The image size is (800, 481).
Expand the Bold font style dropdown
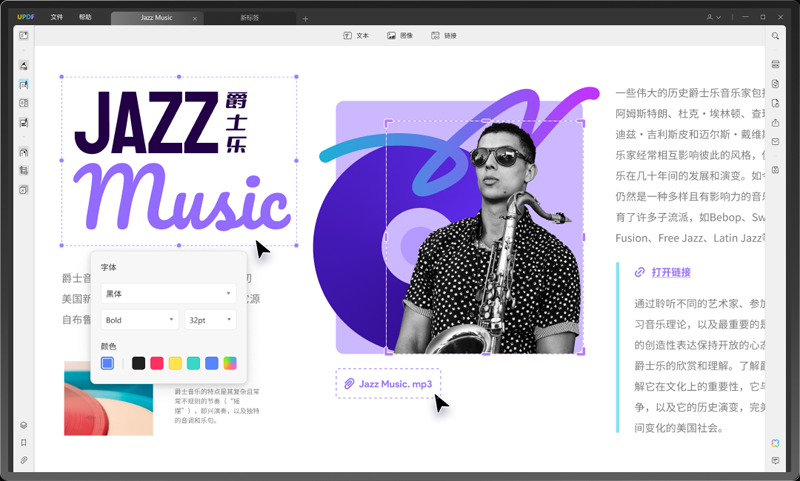(x=140, y=320)
